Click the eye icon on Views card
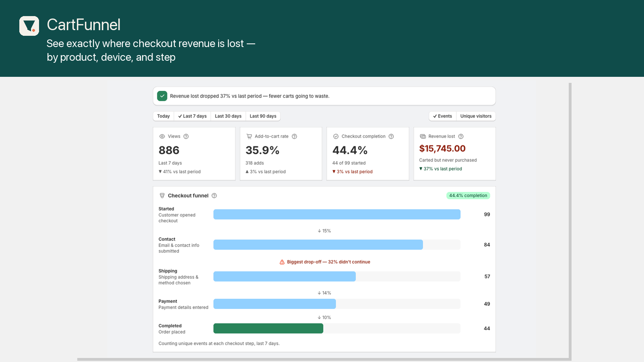The image size is (644, 362). pyautogui.click(x=162, y=136)
